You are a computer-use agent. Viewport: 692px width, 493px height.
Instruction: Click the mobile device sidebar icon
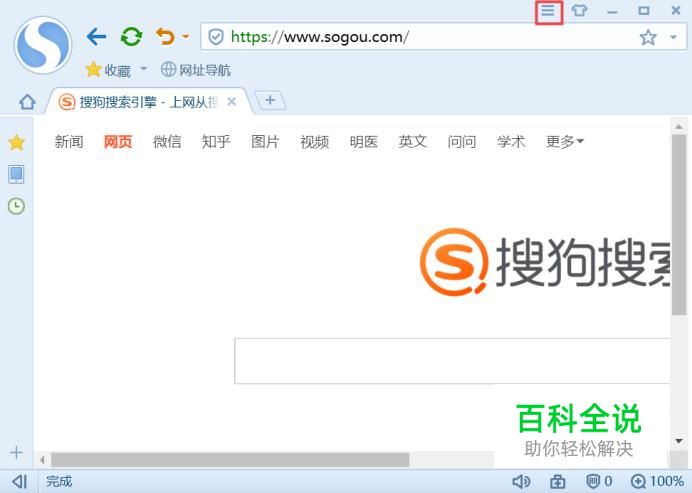pos(16,174)
